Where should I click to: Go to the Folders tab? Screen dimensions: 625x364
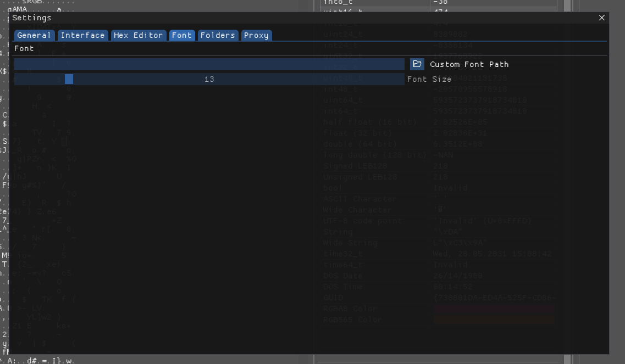click(218, 36)
